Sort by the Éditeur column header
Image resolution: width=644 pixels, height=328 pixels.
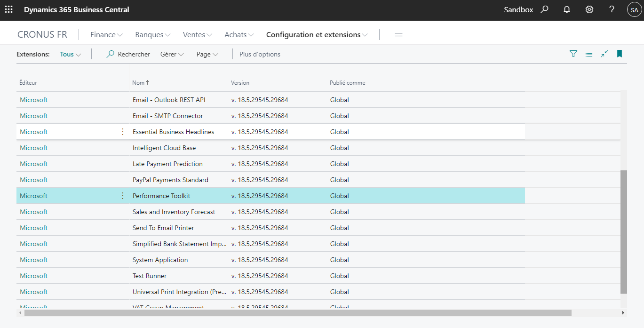pos(28,83)
